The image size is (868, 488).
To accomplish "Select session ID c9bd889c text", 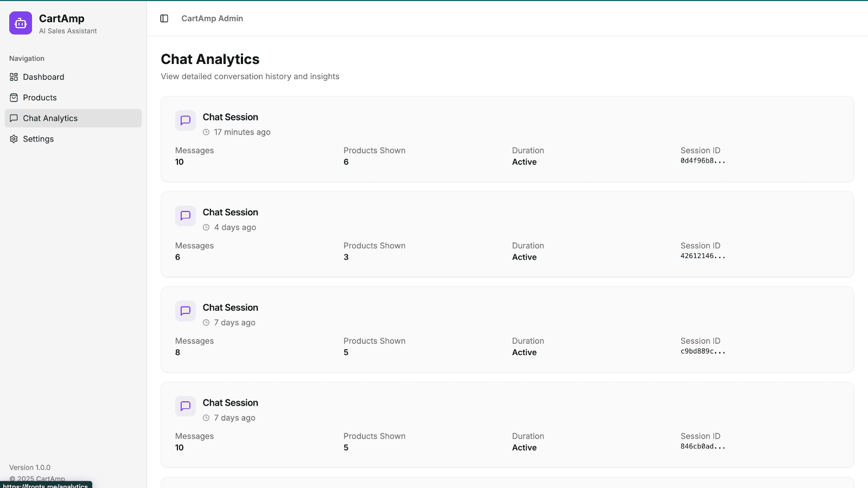I will click(703, 351).
